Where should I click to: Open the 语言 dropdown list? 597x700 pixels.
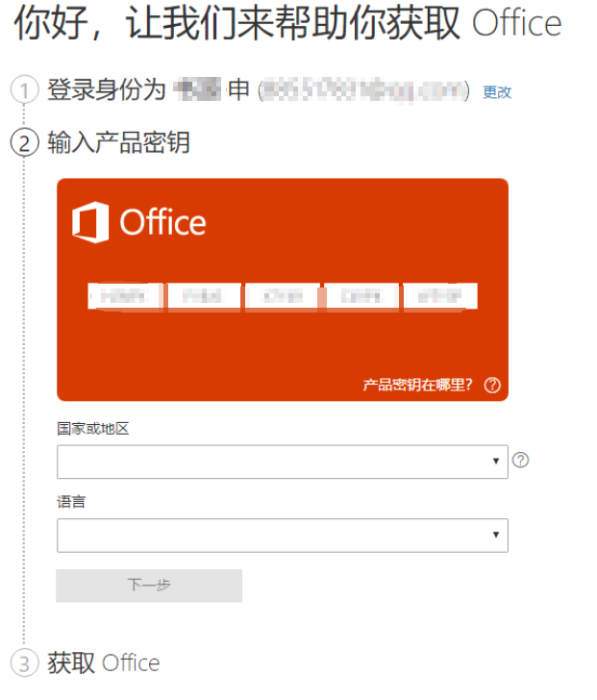tap(282, 536)
